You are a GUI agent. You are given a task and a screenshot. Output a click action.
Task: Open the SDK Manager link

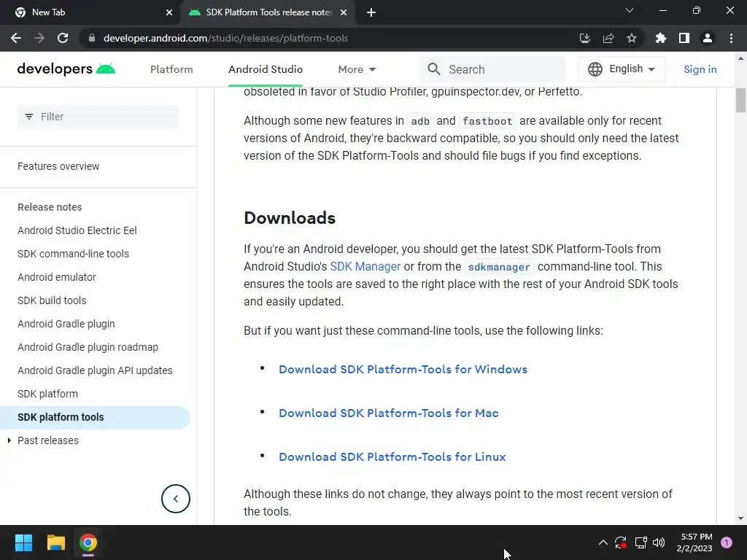(x=365, y=266)
